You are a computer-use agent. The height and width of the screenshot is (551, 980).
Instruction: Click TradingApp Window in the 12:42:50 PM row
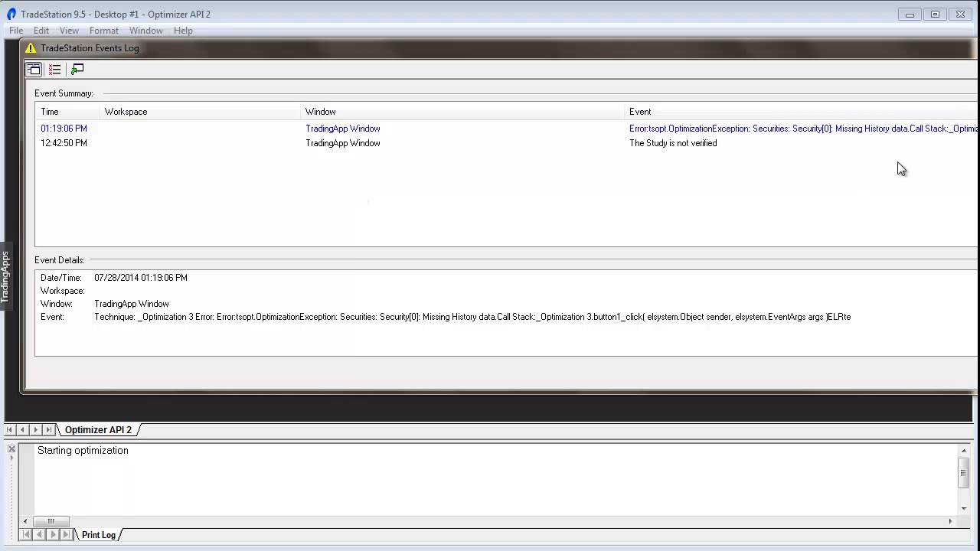tap(343, 143)
